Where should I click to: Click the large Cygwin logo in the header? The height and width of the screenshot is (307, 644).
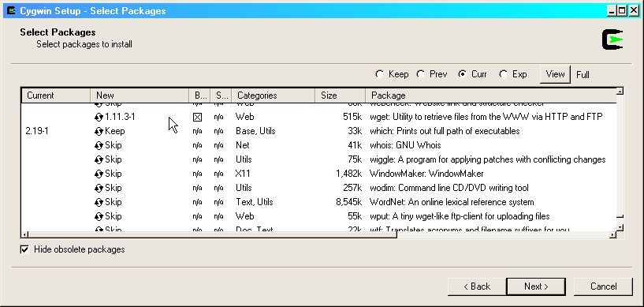click(612, 40)
